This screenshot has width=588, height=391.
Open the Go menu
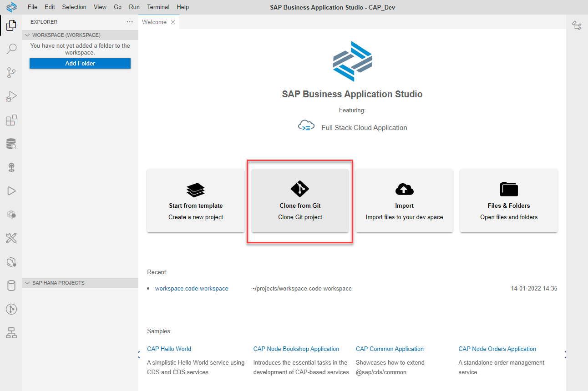(118, 7)
